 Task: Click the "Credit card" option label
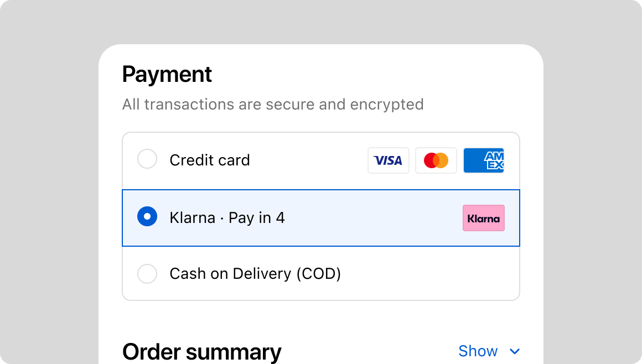coord(210,160)
